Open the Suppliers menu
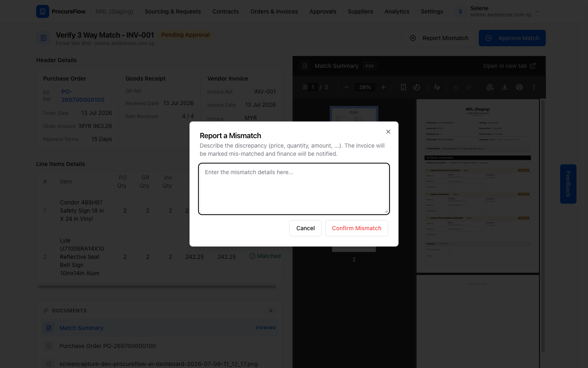This screenshot has width=588, height=368. click(360, 11)
